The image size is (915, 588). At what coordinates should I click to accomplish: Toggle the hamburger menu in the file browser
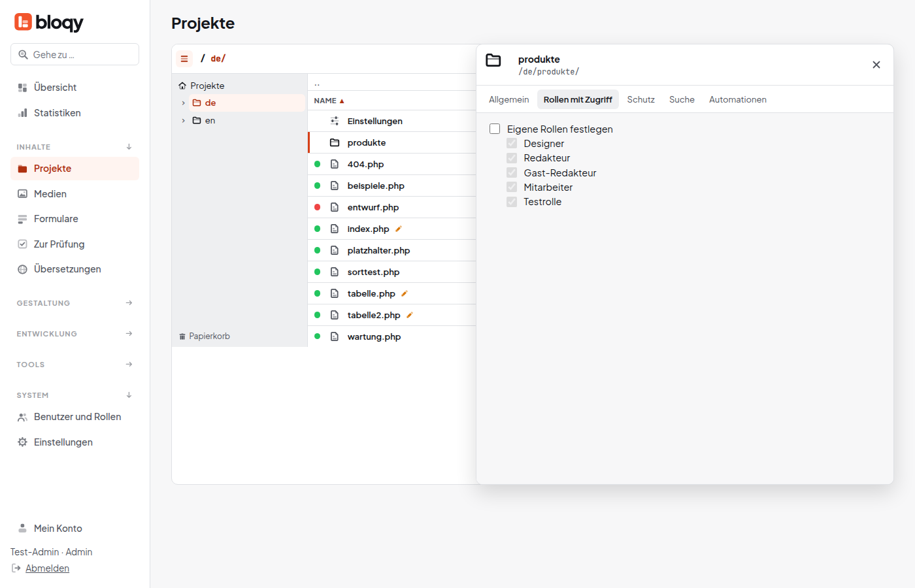(x=184, y=59)
